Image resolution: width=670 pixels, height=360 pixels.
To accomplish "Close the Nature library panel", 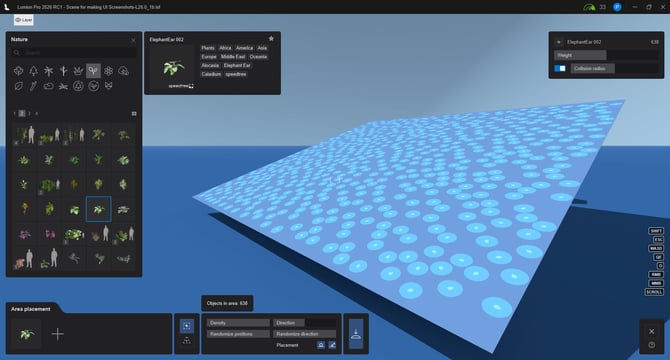I will point(133,40).
